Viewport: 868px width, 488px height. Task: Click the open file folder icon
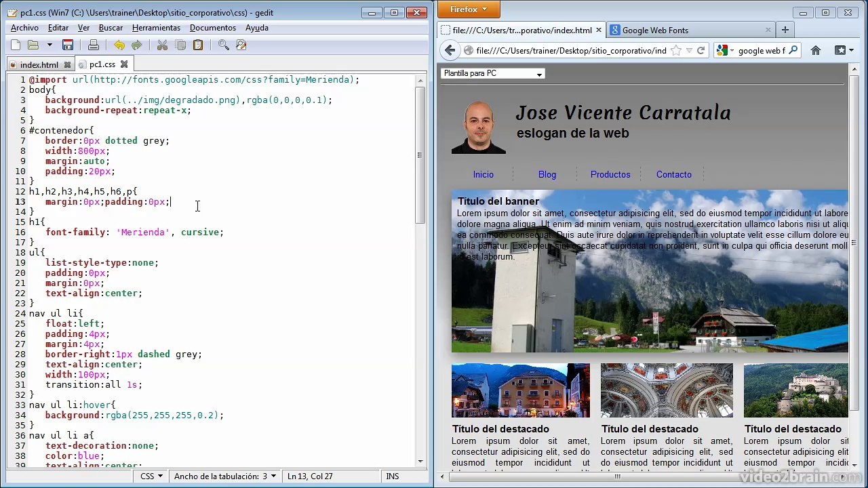click(x=33, y=45)
